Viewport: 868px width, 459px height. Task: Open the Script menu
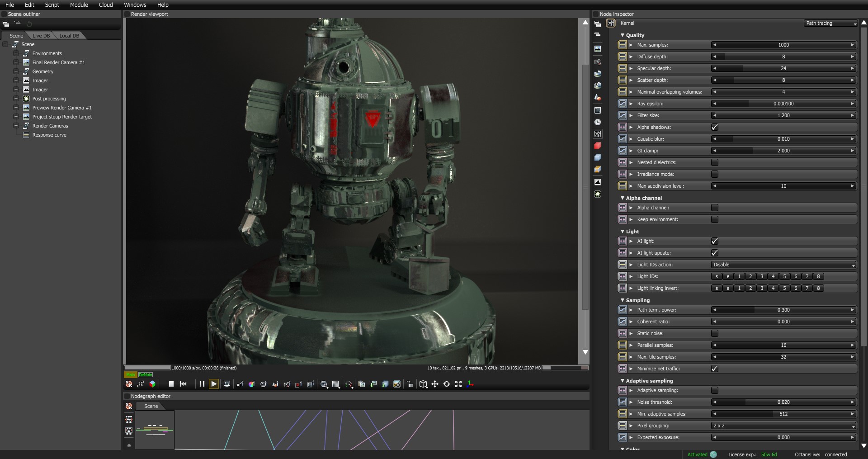point(52,5)
